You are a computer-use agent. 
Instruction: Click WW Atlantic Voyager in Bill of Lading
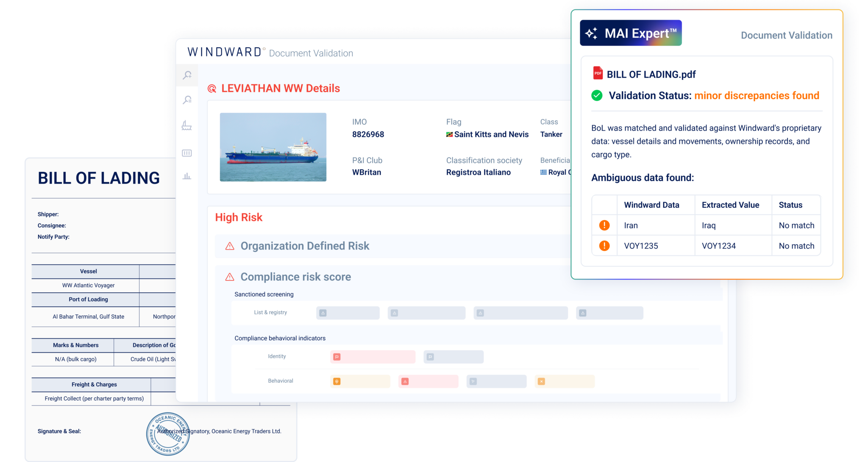(88, 286)
